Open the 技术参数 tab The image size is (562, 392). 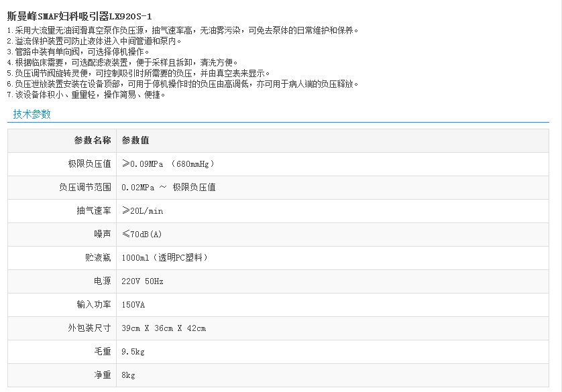32,114
